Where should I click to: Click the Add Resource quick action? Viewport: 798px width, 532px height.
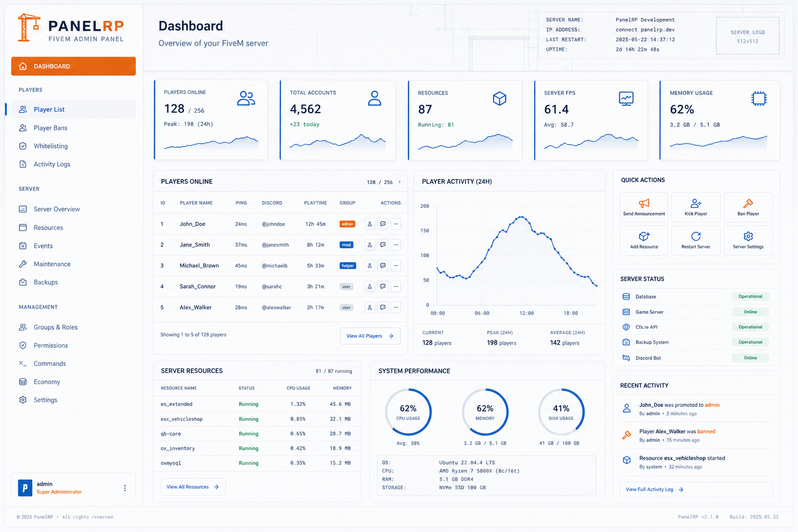point(644,241)
